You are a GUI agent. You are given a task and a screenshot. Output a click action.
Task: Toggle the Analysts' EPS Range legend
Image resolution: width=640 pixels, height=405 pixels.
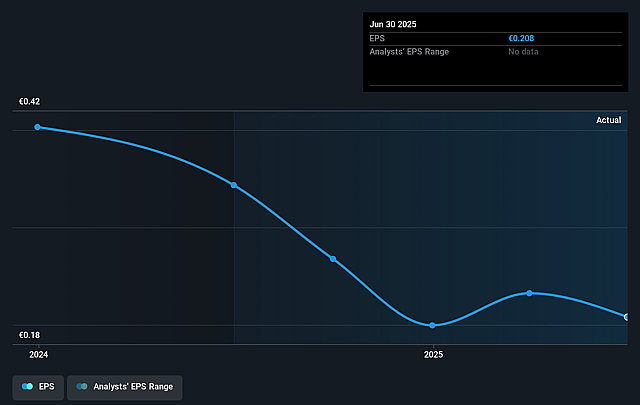[x=124, y=387]
